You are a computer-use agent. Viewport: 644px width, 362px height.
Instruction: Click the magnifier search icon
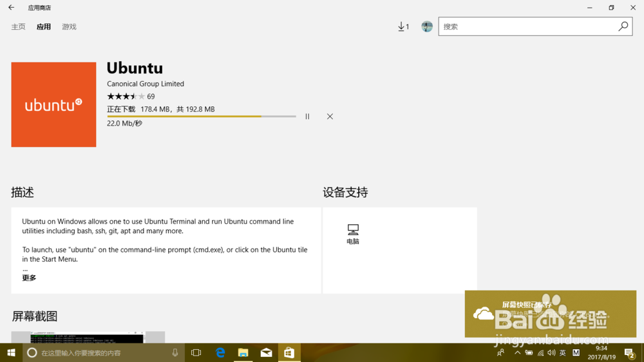click(x=623, y=26)
